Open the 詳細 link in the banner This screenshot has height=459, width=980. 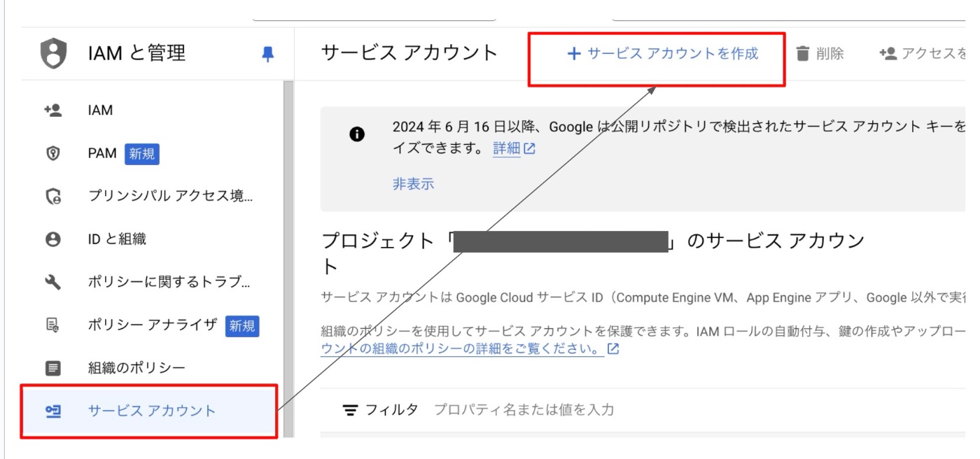(x=507, y=148)
